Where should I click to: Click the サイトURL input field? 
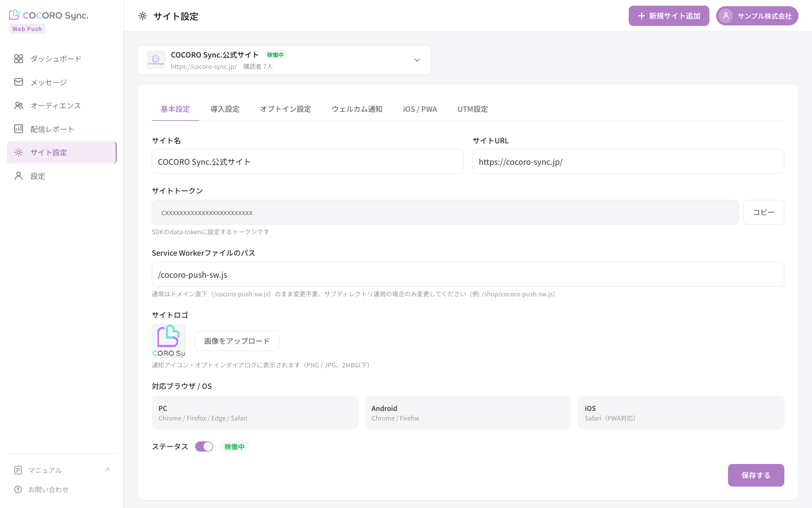[628, 161]
